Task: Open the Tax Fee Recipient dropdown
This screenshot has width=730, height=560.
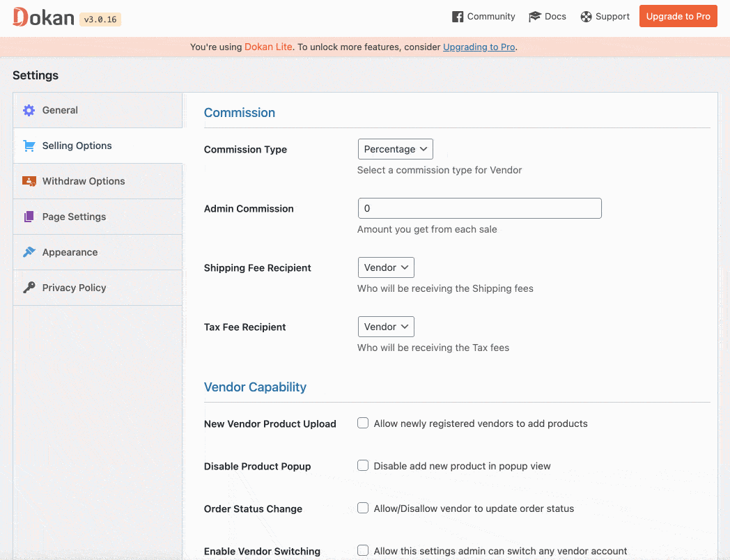Action: point(386,326)
